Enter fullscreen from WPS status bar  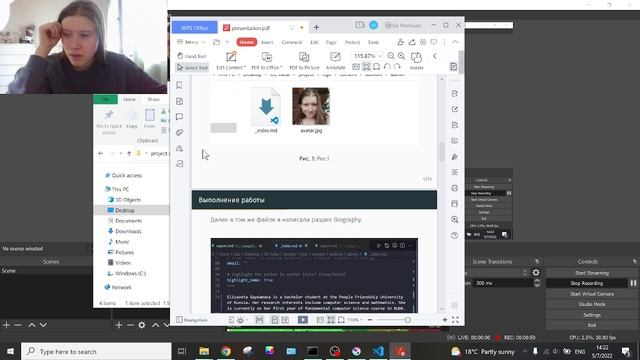click(456, 320)
